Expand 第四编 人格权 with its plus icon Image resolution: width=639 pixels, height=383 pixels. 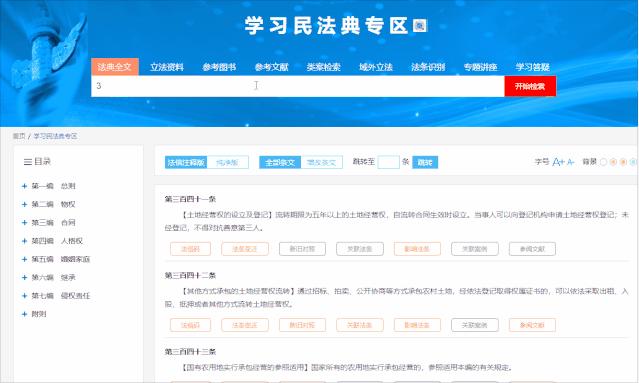[24, 241]
